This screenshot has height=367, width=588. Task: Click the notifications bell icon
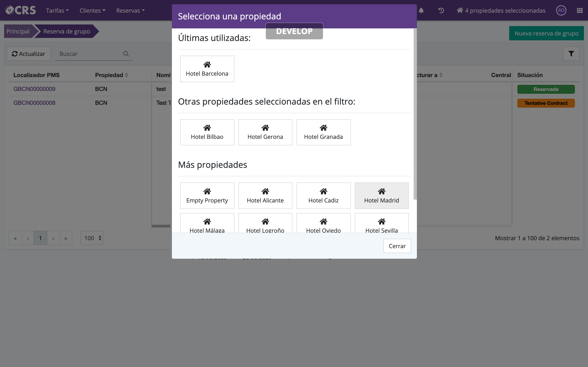(x=421, y=10)
